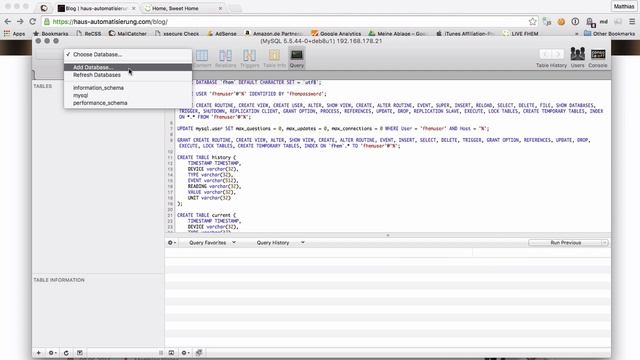Viewport: 640px width, 360px height.
Task: Select the Blog haus-automatisierung tab
Action: [96, 8]
